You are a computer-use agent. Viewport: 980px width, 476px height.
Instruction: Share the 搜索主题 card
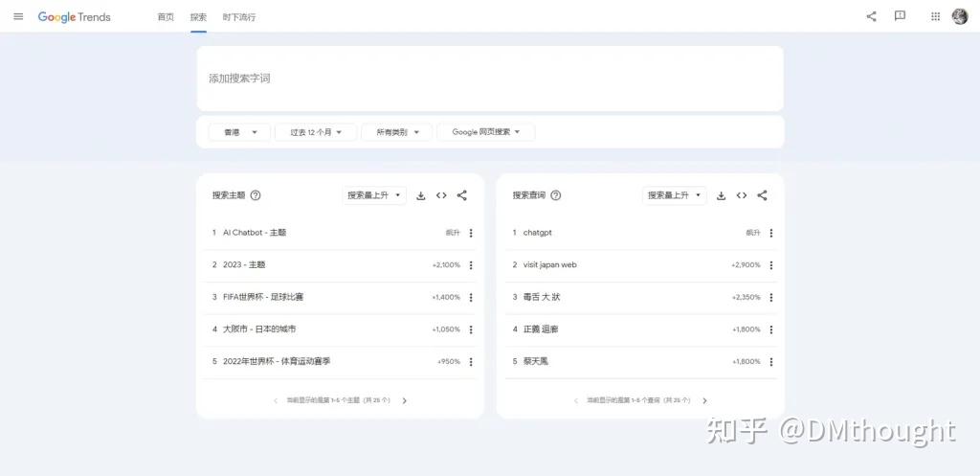pyautogui.click(x=462, y=195)
